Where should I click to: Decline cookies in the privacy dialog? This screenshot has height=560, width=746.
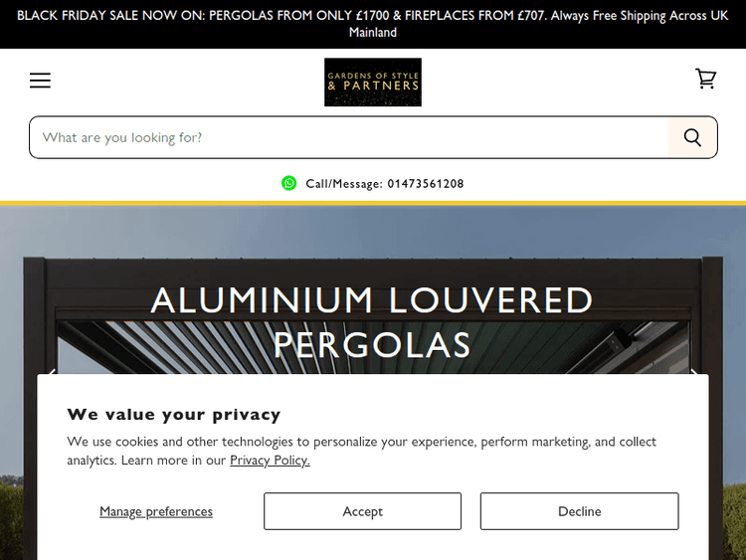click(x=579, y=511)
